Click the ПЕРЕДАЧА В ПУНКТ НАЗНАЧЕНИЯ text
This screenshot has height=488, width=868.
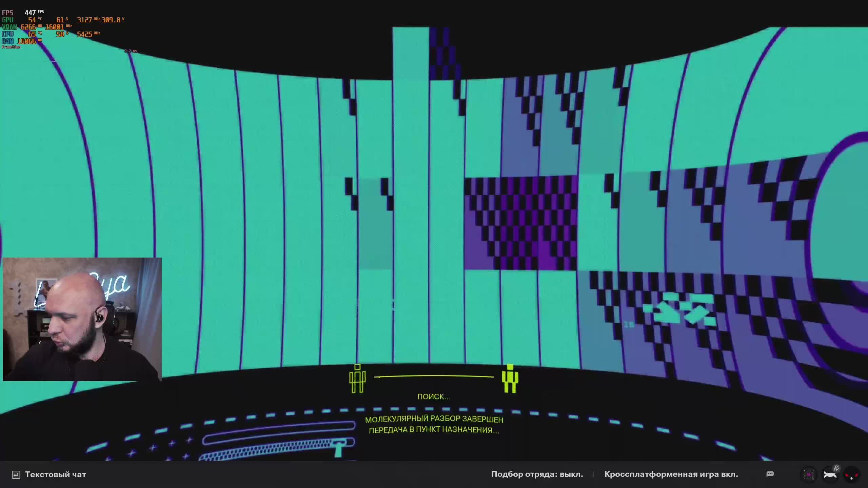pyautogui.click(x=434, y=430)
